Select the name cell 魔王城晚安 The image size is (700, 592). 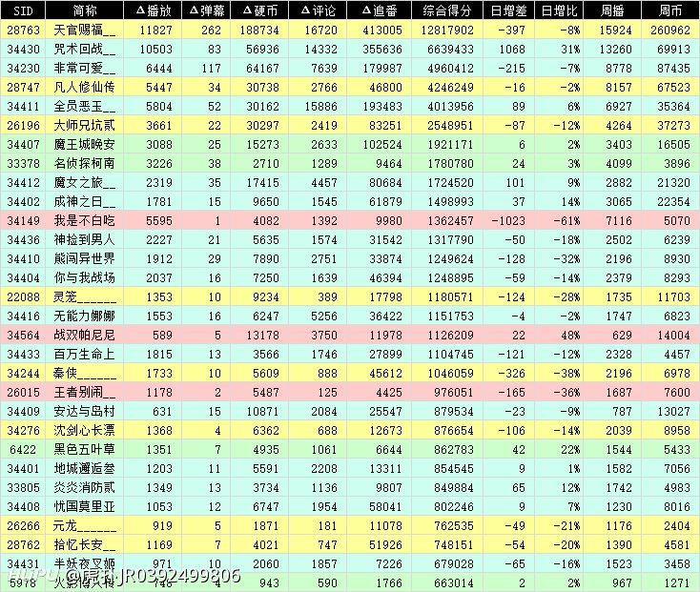click(84, 145)
